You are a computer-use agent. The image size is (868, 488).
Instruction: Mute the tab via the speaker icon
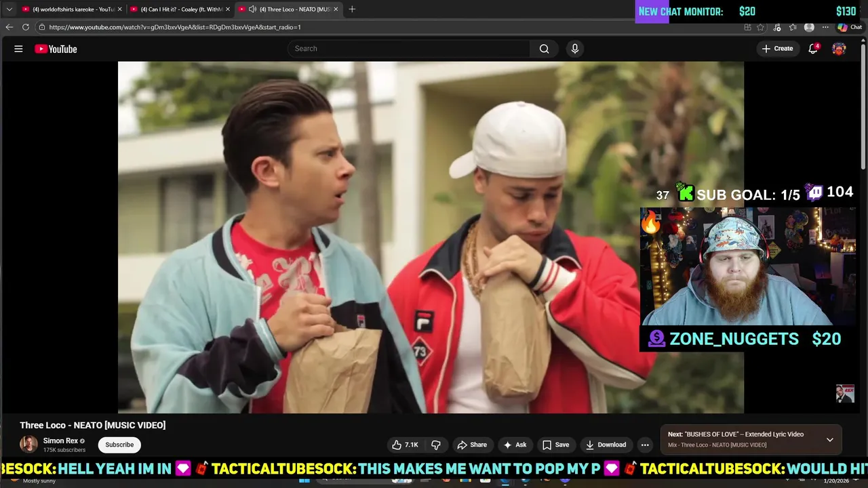pos(252,9)
